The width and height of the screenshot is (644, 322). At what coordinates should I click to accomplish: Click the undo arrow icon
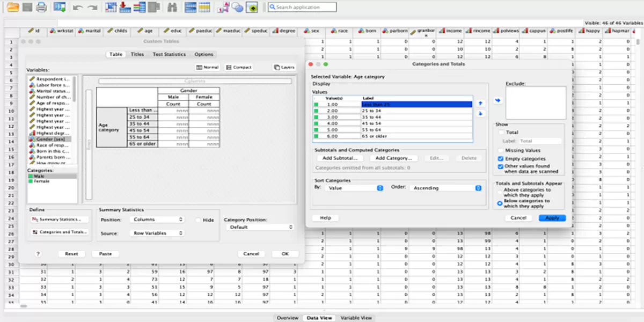click(77, 8)
